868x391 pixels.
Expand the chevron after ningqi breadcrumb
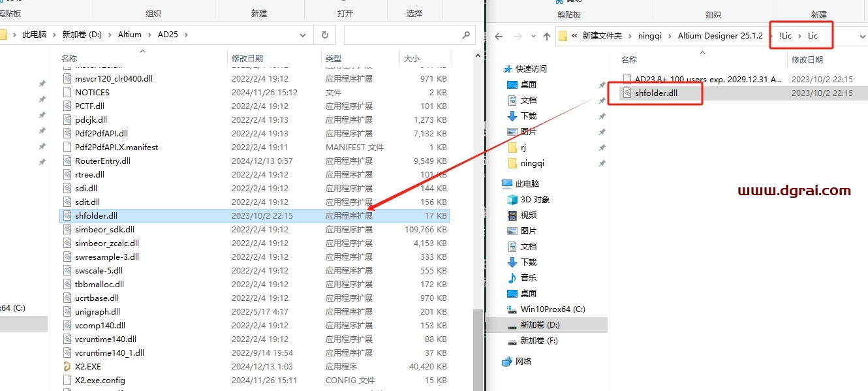click(670, 36)
